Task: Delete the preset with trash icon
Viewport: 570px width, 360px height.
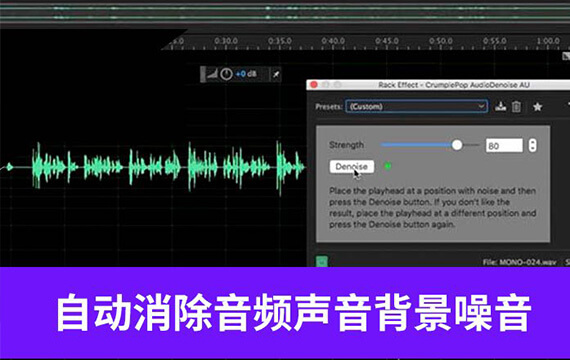Action: tap(516, 107)
